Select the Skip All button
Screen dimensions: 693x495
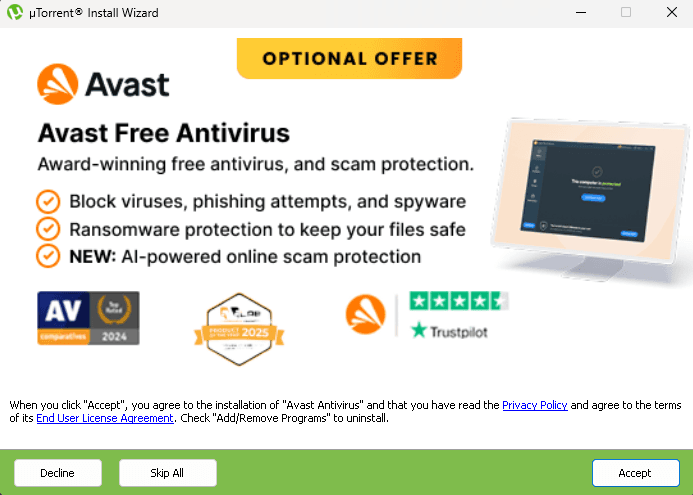coord(168,473)
